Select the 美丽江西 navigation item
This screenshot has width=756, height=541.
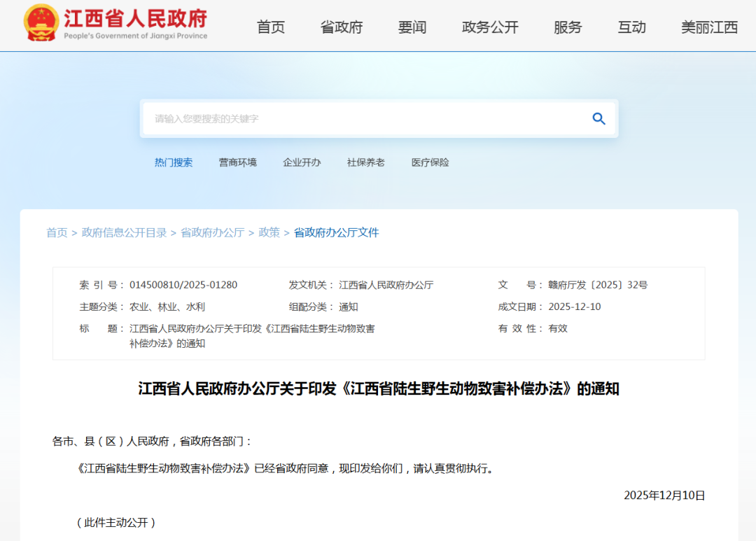[710, 27]
